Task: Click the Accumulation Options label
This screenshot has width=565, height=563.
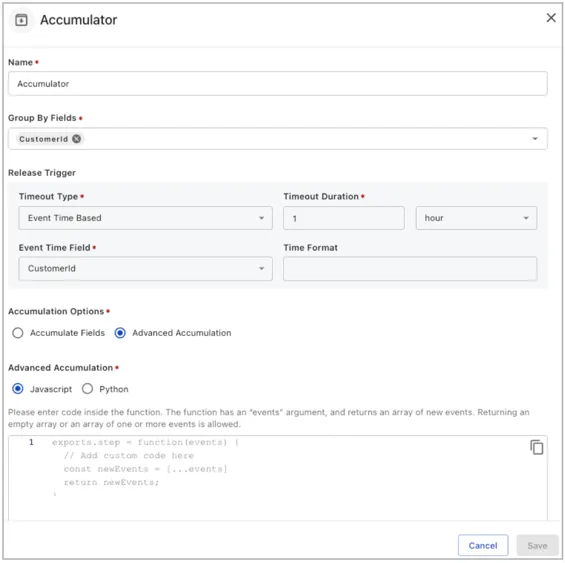Action: [56, 311]
